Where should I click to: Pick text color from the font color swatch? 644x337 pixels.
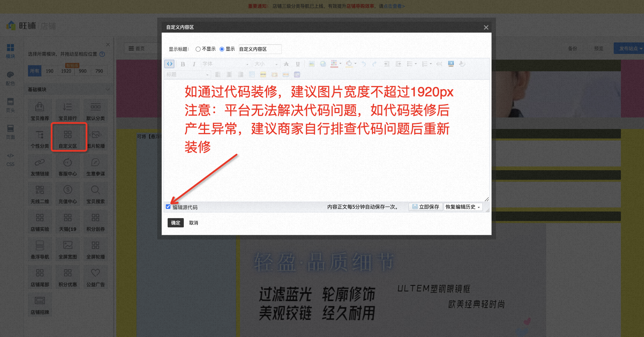[x=334, y=64]
